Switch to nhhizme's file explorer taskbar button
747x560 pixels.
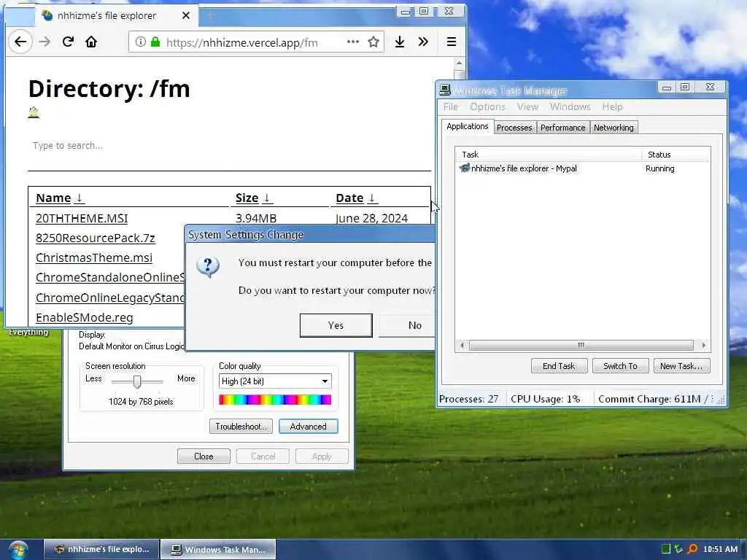click(101, 550)
